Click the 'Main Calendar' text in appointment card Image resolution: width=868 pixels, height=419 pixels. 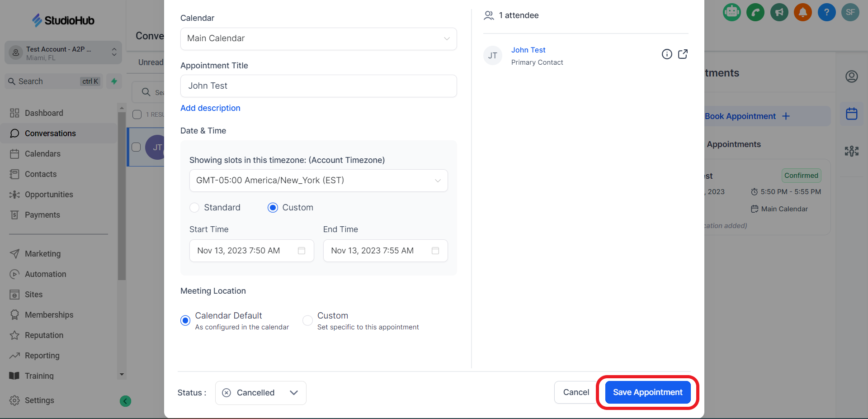784,209
